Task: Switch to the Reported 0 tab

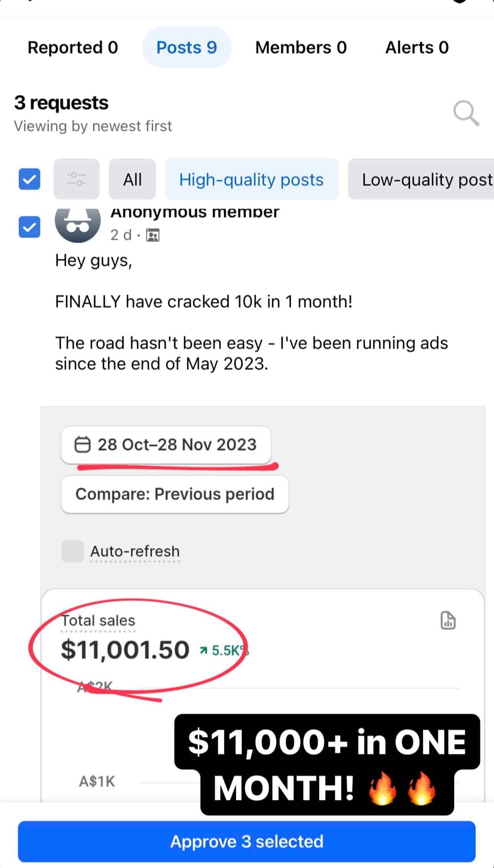Action: coord(73,48)
